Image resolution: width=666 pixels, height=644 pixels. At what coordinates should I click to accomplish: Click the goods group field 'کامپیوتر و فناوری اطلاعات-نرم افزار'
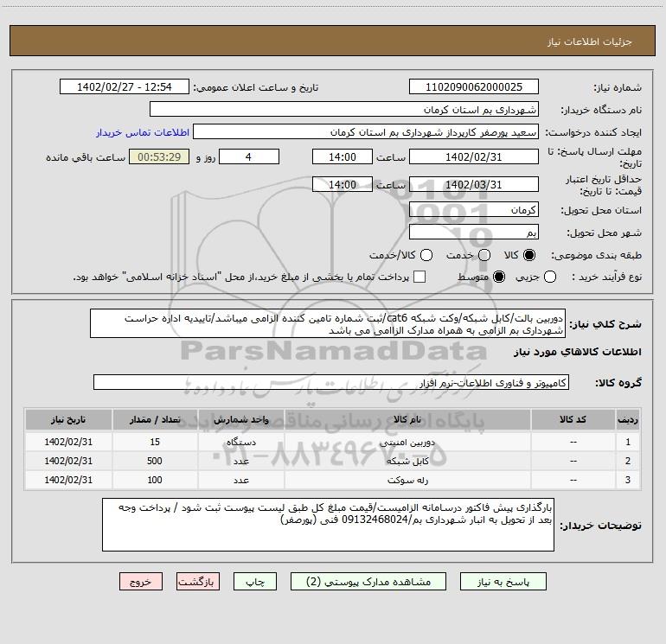coord(331,382)
